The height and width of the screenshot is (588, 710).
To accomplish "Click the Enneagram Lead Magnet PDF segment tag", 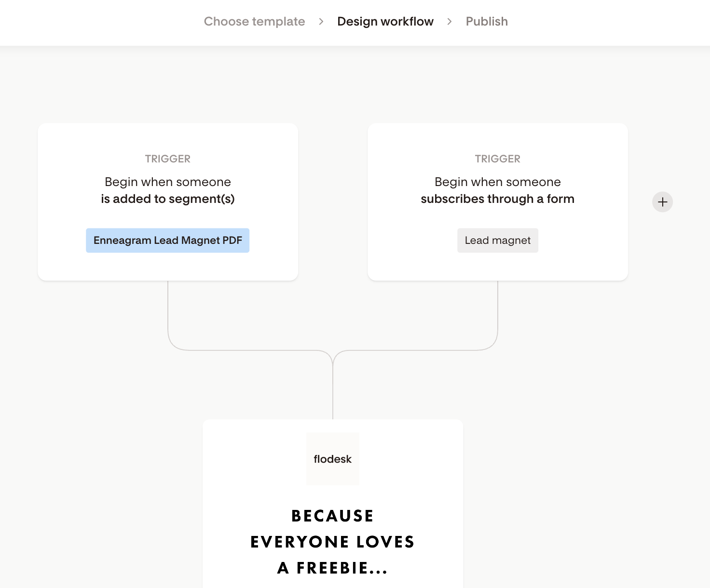I will [168, 241].
